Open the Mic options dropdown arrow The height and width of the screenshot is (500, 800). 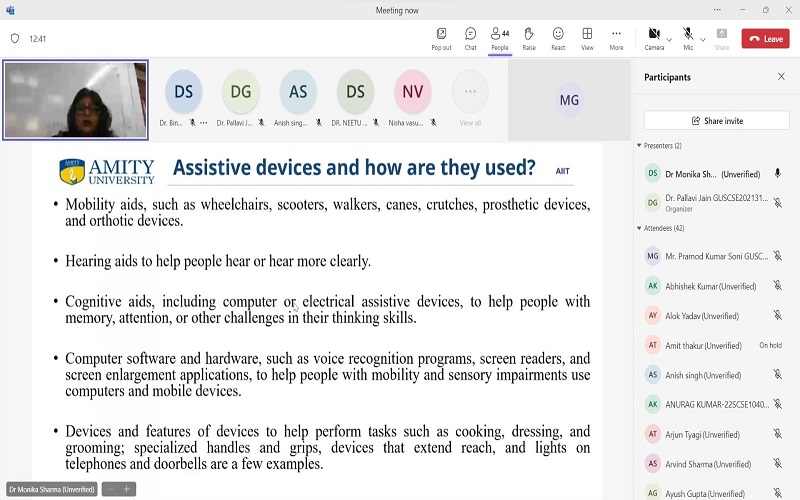tap(703, 39)
